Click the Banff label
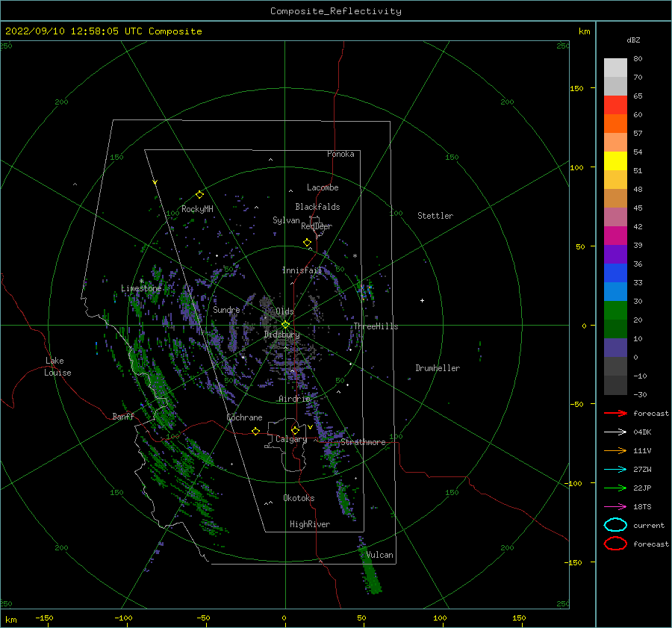The width and height of the screenshot is (672, 628). [x=123, y=416]
